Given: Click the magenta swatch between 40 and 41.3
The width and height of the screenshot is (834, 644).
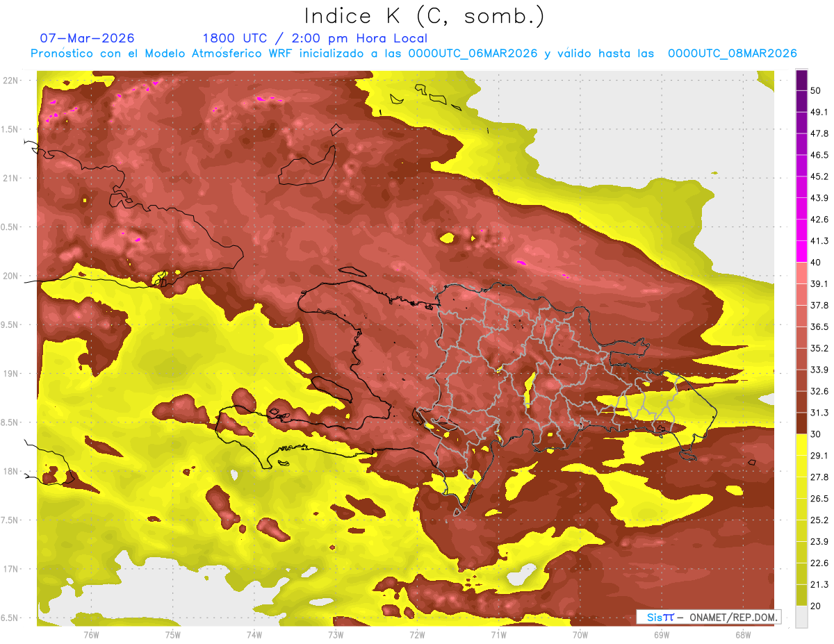Looking at the screenshot, I should [801, 251].
